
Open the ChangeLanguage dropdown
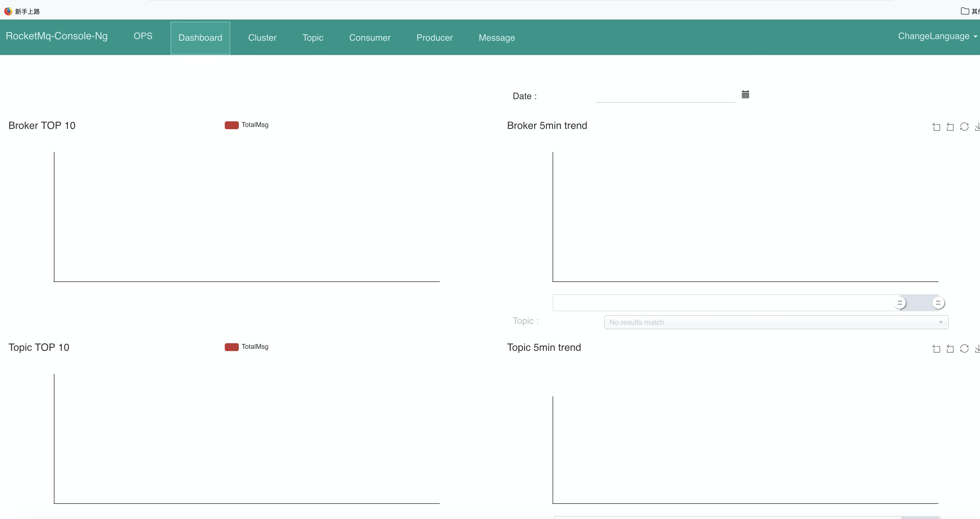tap(937, 36)
